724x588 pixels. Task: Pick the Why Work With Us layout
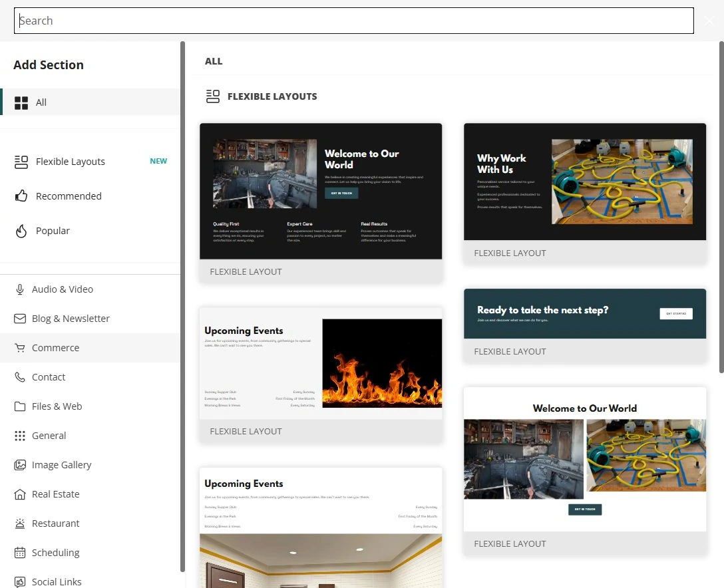[585, 194]
